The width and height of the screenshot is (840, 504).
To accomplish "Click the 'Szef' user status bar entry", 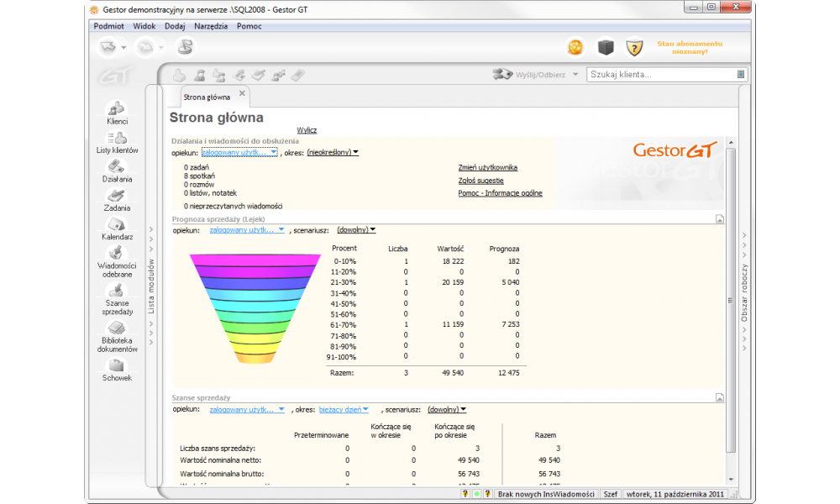I will coord(610,495).
